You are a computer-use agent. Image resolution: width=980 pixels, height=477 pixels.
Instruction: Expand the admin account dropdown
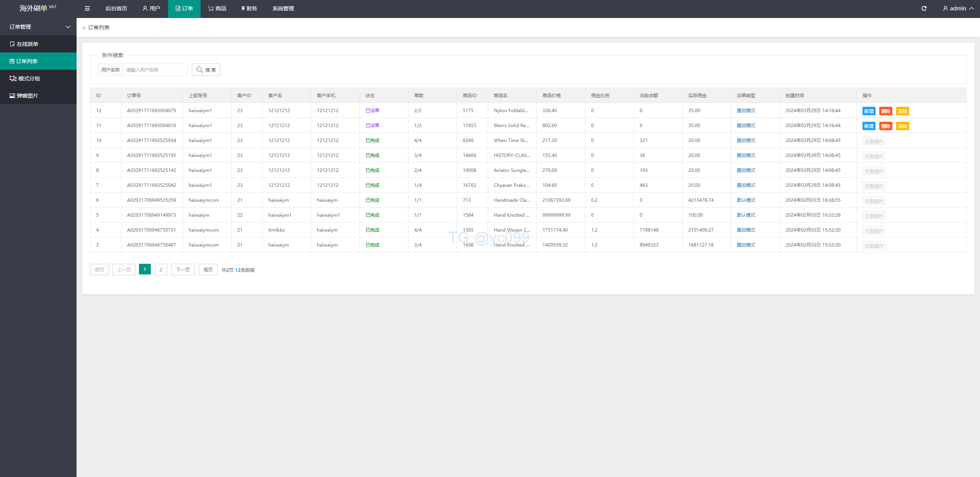959,8
